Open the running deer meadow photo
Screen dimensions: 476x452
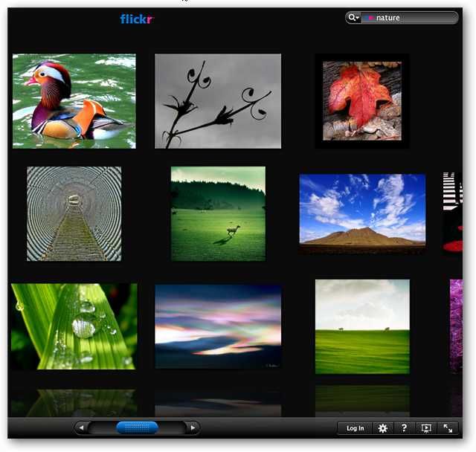click(218, 213)
